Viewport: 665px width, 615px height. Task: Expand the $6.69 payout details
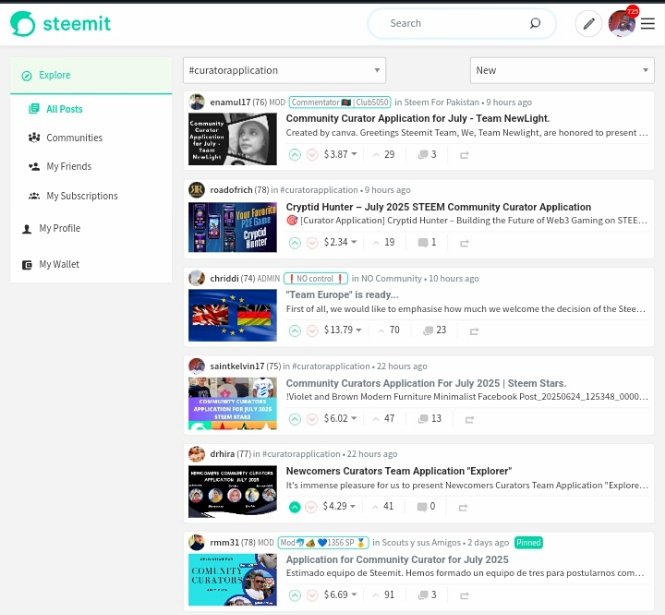tap(340, 595)
